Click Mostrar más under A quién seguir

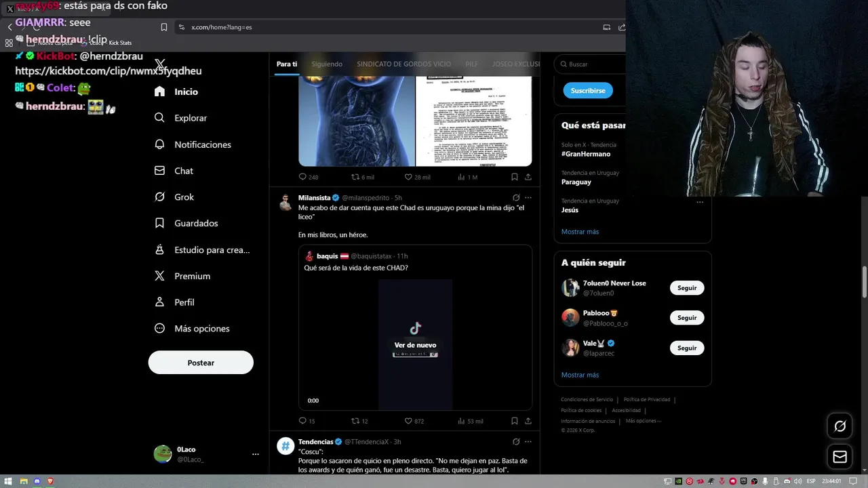pos(580,375)
